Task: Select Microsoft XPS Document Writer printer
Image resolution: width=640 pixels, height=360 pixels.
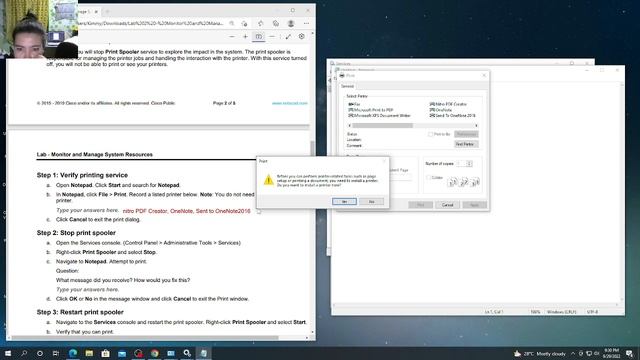Action: (x=379, y=116)
